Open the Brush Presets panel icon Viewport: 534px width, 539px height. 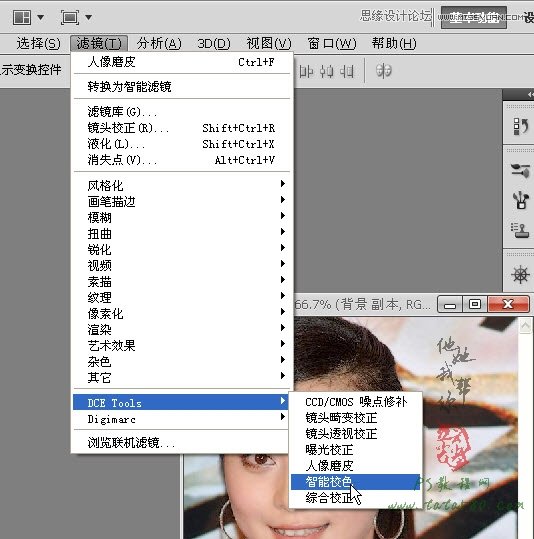520,200
